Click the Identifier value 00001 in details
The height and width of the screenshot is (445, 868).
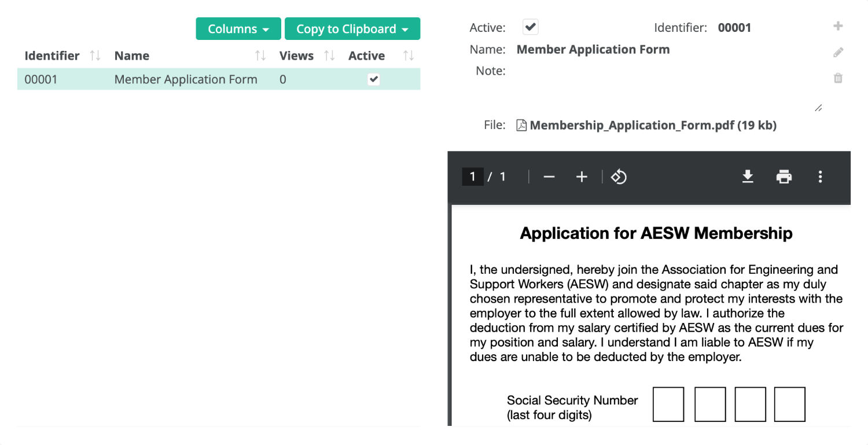(734, 27)
